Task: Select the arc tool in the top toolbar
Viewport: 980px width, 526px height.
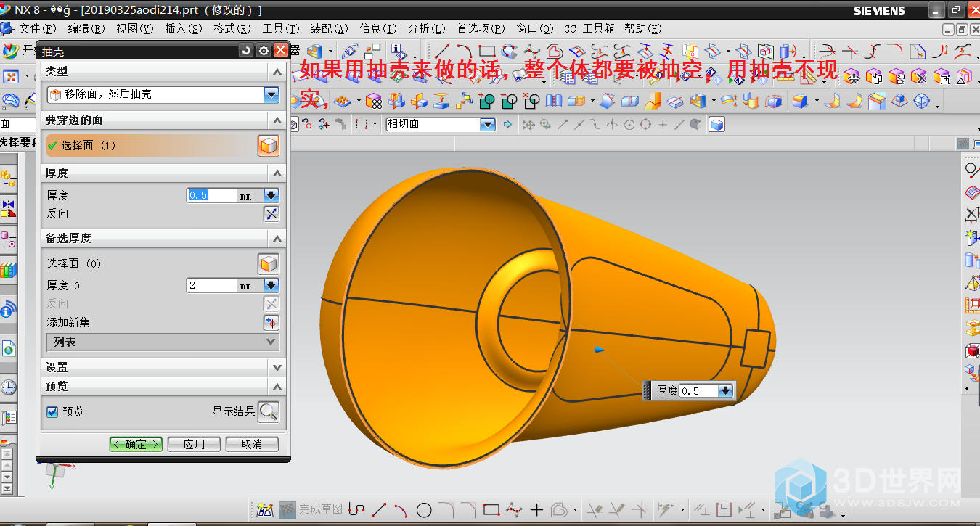Action: coord(465,52)
